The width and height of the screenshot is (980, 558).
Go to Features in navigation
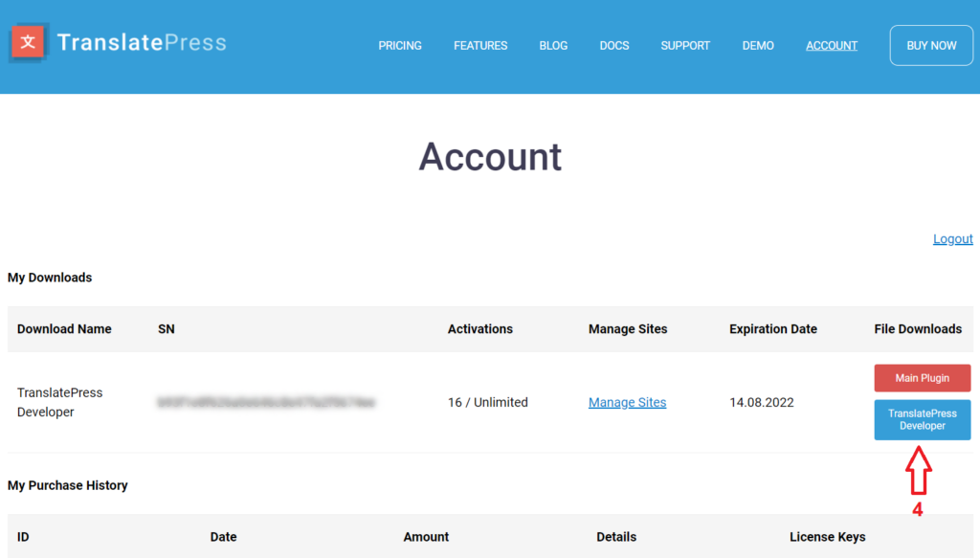(480, 46)
